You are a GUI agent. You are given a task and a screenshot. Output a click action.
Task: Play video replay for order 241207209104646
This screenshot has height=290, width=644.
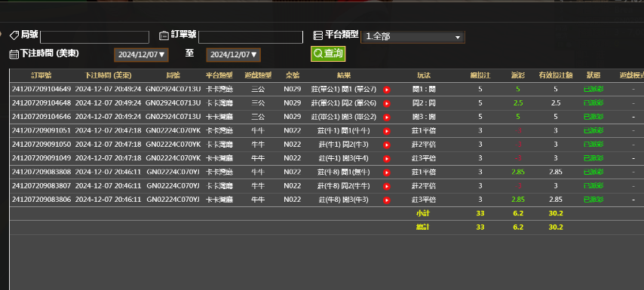pyautogui.click(x=387, y=118)
